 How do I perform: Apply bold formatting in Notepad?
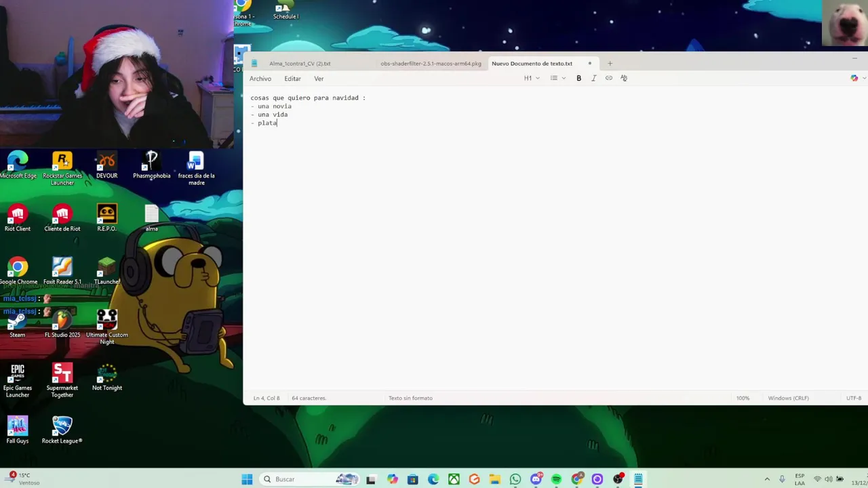tap(578, 78)
